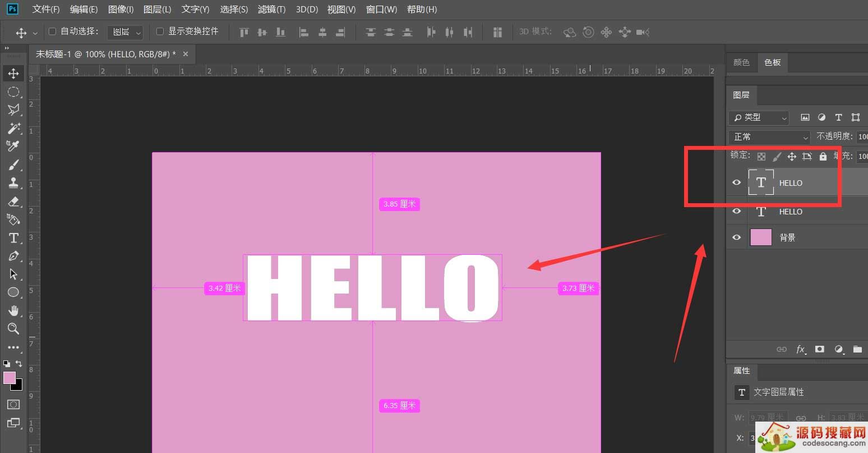Change screen mode from toolbox bottom
Viewport: 868px width, 453px height.
pyautogui.click(x=13, y=423)
